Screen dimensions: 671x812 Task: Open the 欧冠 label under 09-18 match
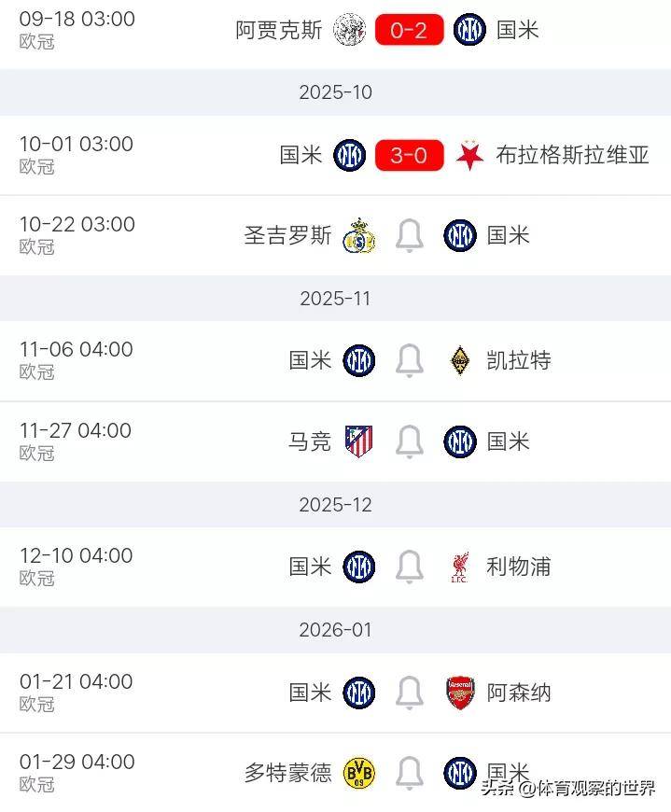(38, 41)
